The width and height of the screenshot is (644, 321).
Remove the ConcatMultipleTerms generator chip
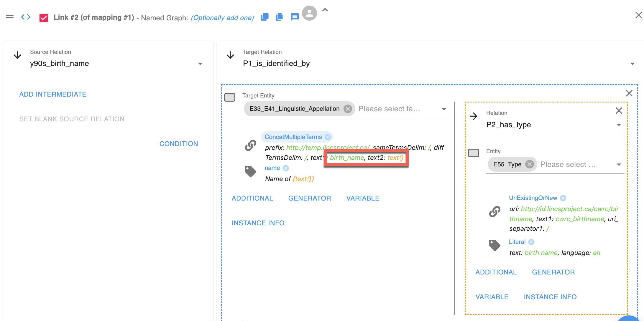[x=328, y=137]
